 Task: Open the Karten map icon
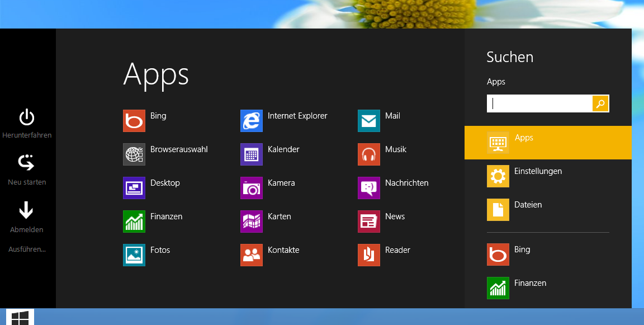tap(252, 222)
